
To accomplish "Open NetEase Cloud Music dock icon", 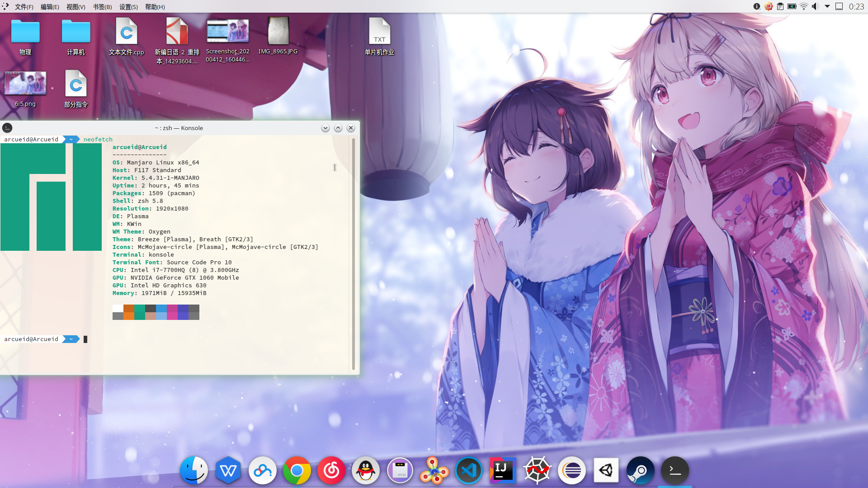I will (x=331, y=470).
